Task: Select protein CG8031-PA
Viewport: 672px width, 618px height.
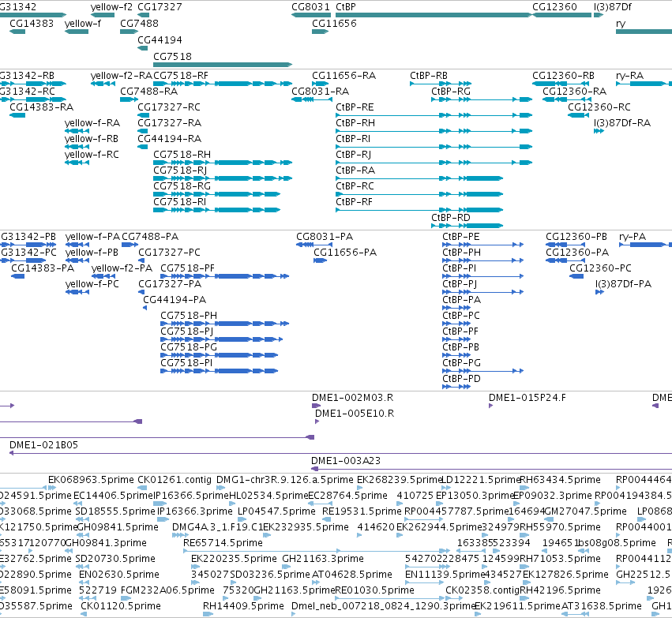Action: 325,237
